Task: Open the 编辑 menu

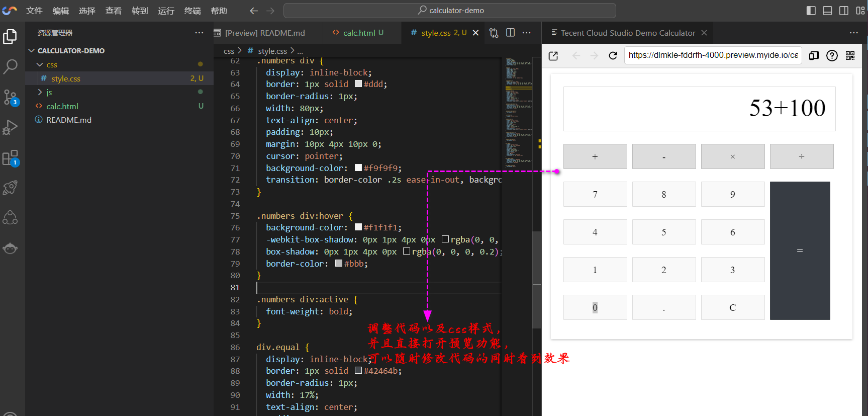Action: 61,11
